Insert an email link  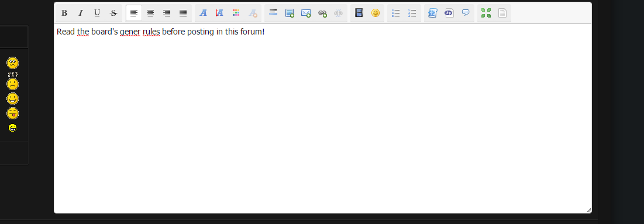[x=306, y=13]
